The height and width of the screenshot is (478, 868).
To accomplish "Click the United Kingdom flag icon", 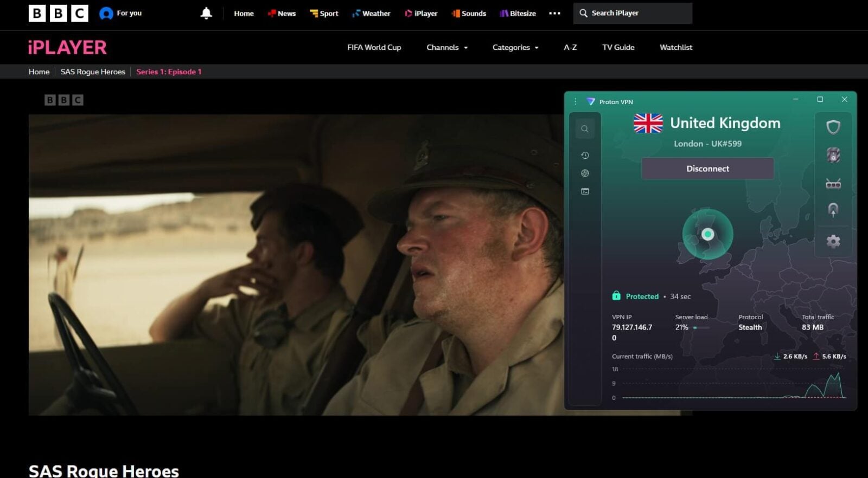I will [x=648, y=124].
